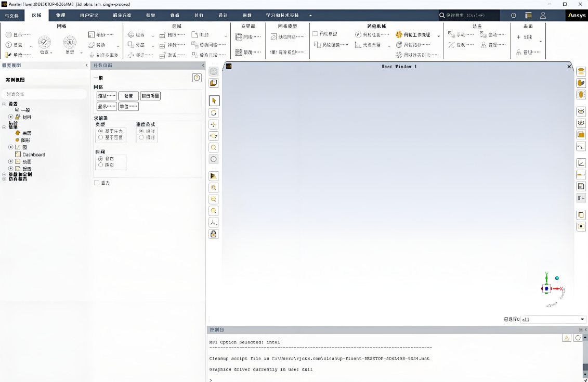Click the 过滤文本 filter input in the outline view
The height and width of the screenshot is (382, 588).
(44, 93)
